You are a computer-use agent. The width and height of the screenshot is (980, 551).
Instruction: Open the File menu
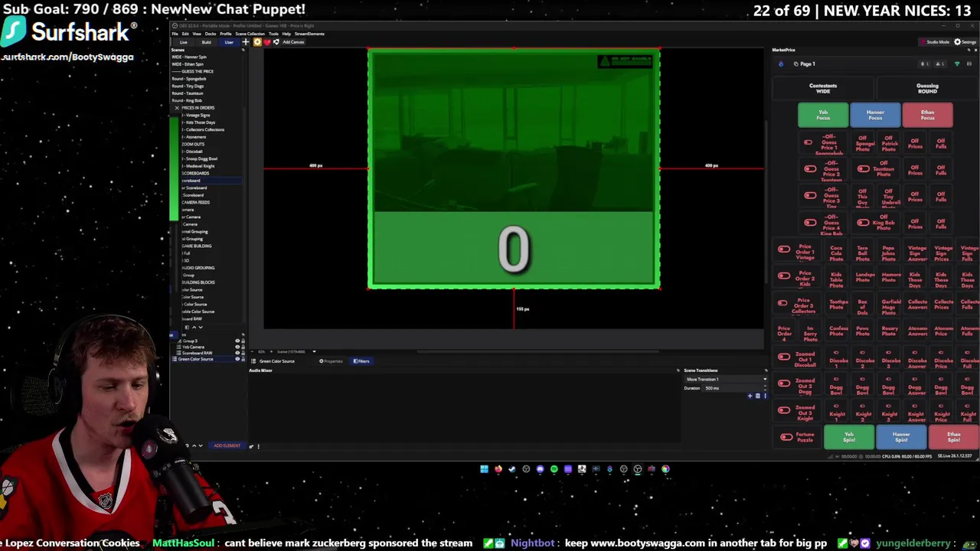[175, 34]
